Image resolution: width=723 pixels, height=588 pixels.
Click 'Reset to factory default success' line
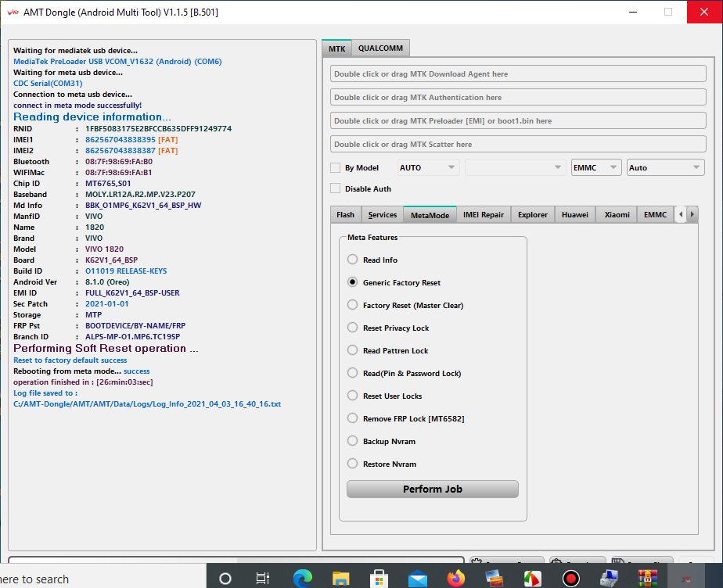tap(70, 360)
